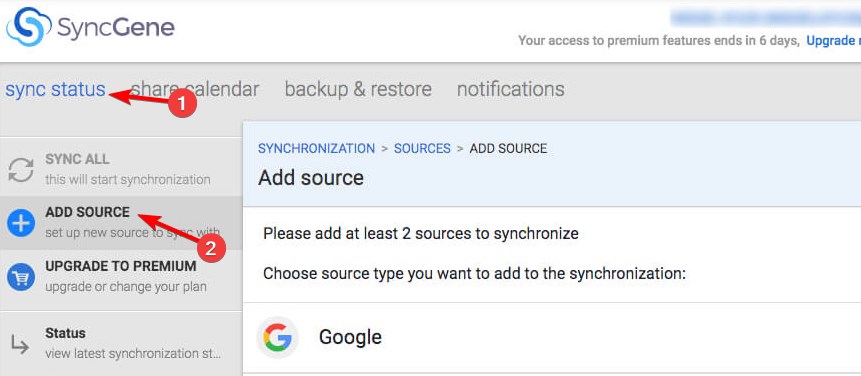Screen dimensions: 861x376
Task: Click the Status arrow icon in sidebar
Action: (x=21, y=344)
